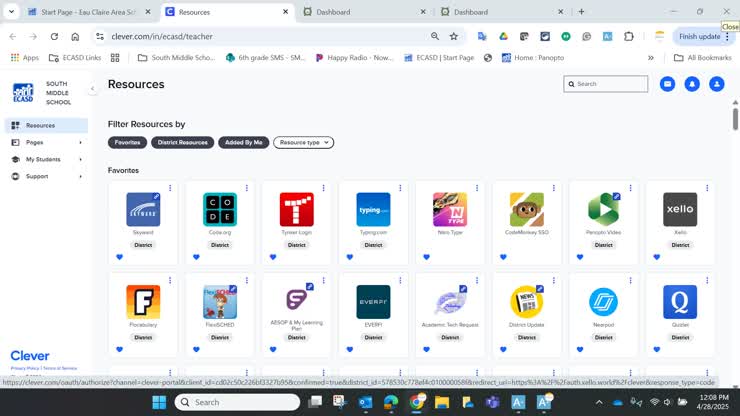The height and width of the screenshot is (416, 740).
Task: Open the browser extensions puzzle icon
Action: click(629, 36)
